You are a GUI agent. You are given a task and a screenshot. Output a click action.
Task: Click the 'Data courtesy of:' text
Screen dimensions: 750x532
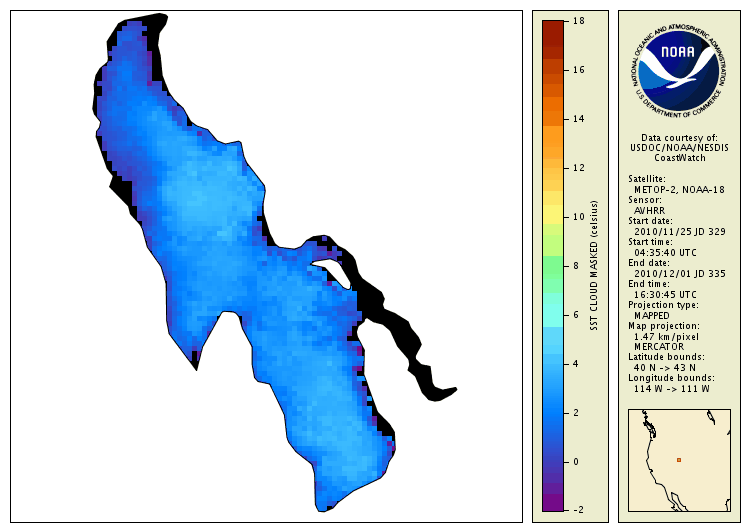679,138
